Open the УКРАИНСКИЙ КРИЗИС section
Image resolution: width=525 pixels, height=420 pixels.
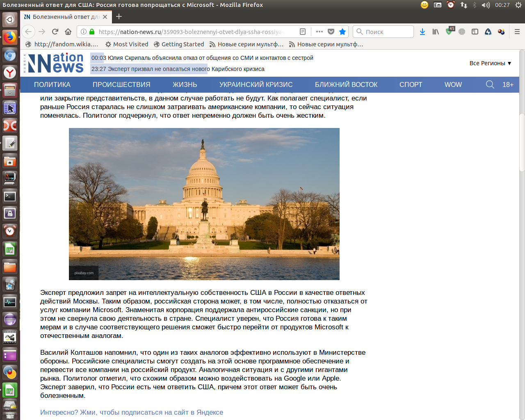point(256,84)
